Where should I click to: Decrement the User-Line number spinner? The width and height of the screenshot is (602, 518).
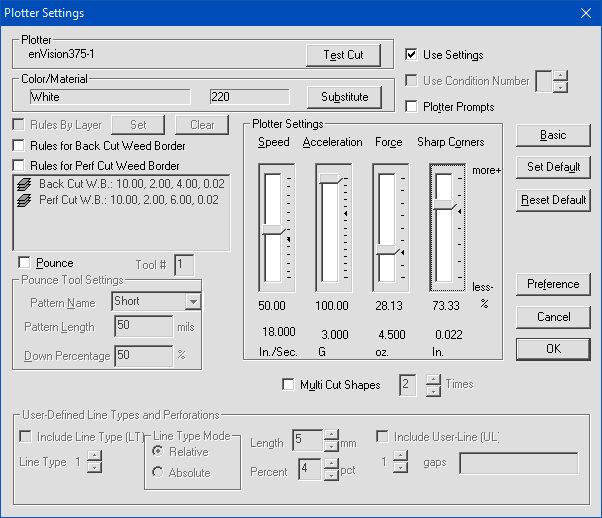pyautogui.click(x=401, y=467)
